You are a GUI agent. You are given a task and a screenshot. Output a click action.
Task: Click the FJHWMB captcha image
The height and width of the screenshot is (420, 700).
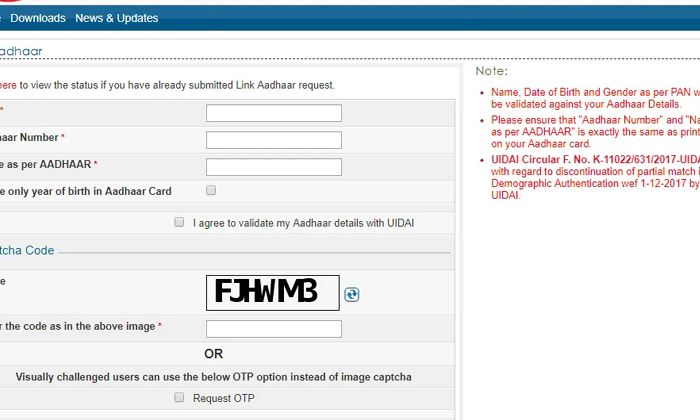(x=273, y=293)
